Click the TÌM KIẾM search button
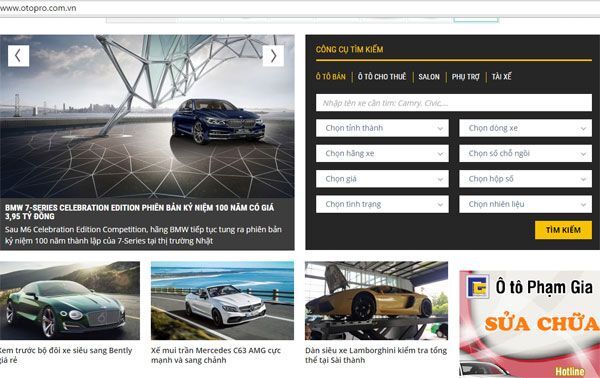Viewport: 600px width, 378px height. tap(563, 230)
